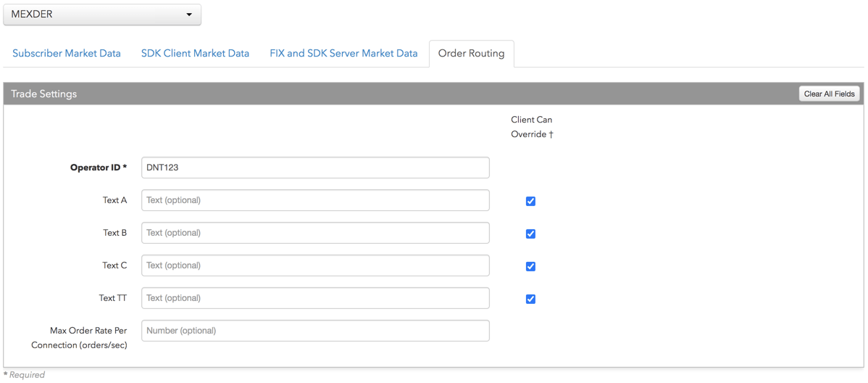Click the Max Order Rate number field
The width and height of the screenshot is (868, 383).
tap(315, 330)
